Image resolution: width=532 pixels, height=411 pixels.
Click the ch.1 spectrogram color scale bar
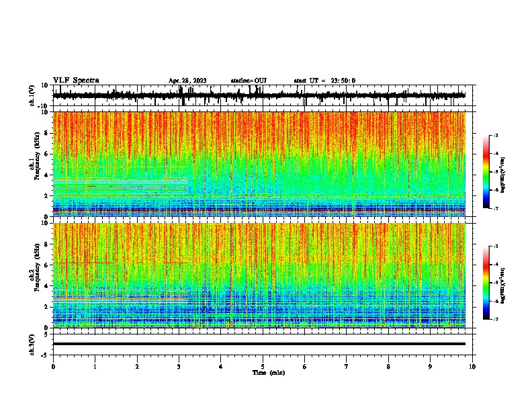486,172
